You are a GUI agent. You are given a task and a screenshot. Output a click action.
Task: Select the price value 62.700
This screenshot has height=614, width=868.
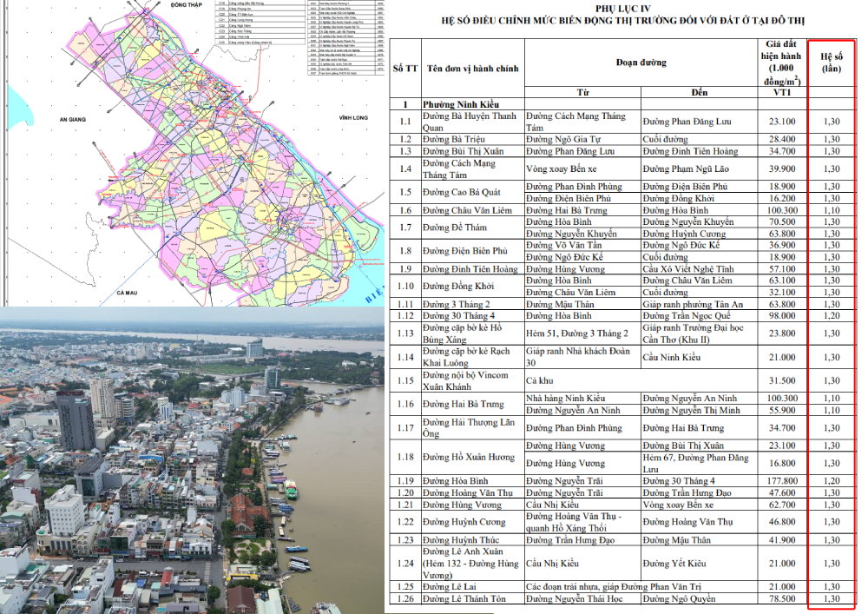pos(782,505)
